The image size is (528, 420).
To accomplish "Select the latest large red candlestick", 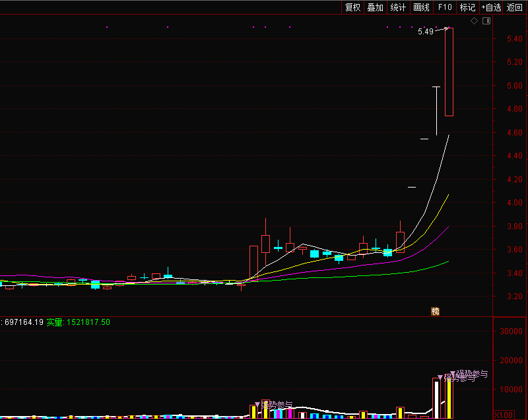I will click(x=449, y=72).
